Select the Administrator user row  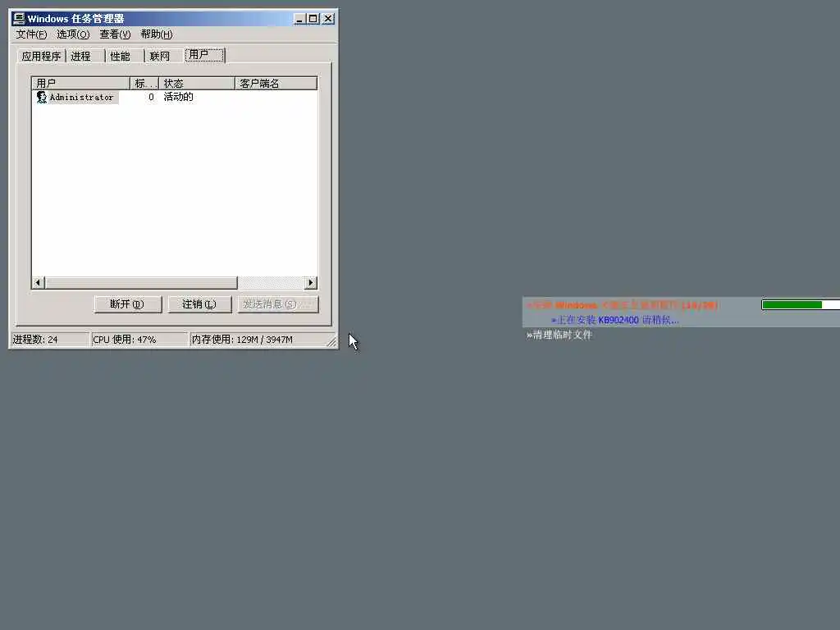pyautogui.click(x=174, y=97)
